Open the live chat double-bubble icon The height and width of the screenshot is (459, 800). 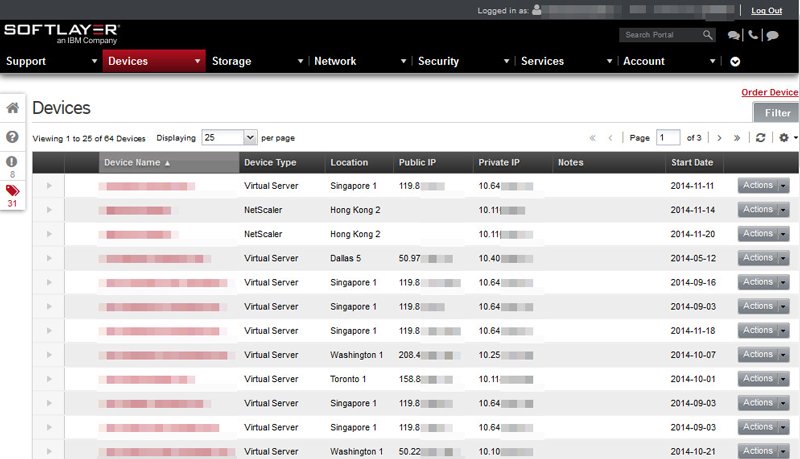pos(734,35)
